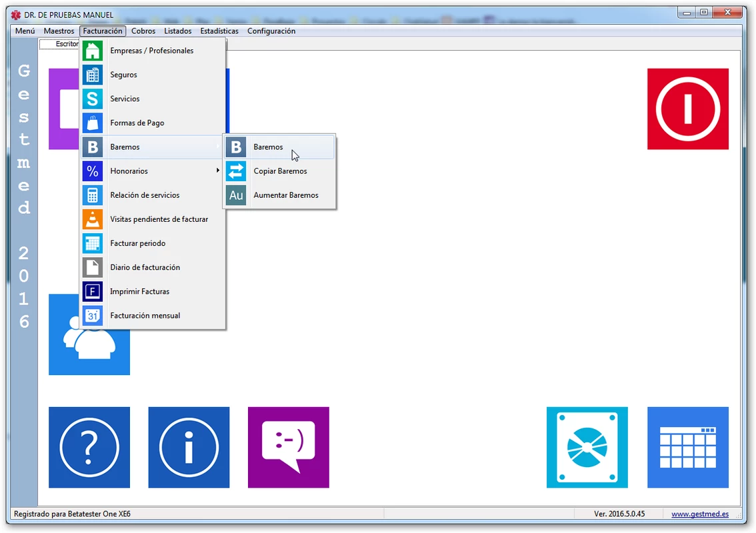Viewport: 756px width, 533px height.
Task: Select Copiar Baremos in the submenu
Action: click(279, 171)
